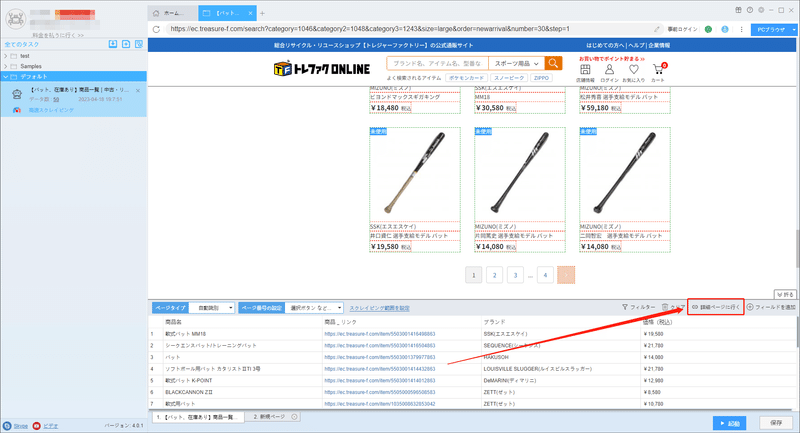The image size is (800, 433).
Task: Go to results page 2
Action: coord(494,275)
